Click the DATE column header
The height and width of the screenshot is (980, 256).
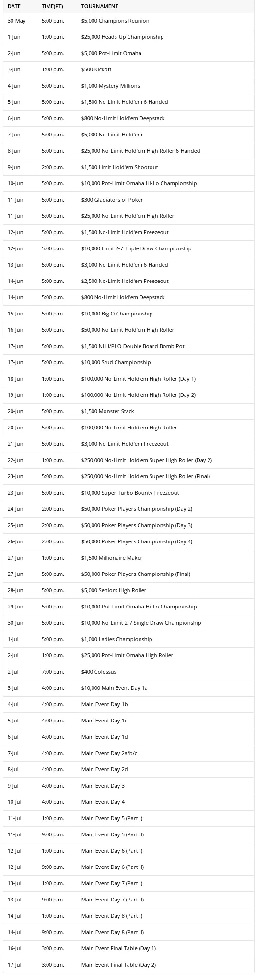14,6
